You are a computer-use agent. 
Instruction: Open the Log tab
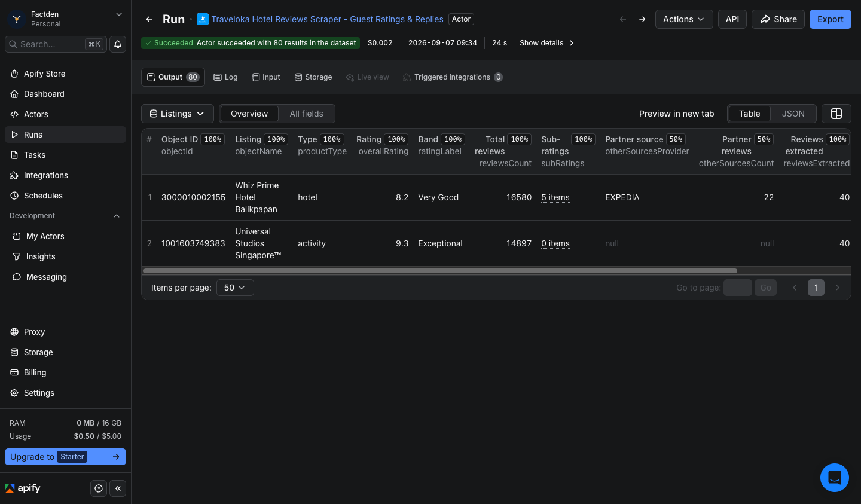pyautogui.click(x=225, y=77)
